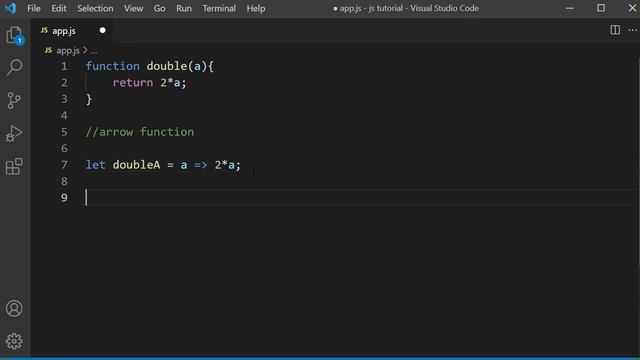Open the Explorer view in the activity bar
The height and width of the screenshot is (360, 640).
point(14,35)
